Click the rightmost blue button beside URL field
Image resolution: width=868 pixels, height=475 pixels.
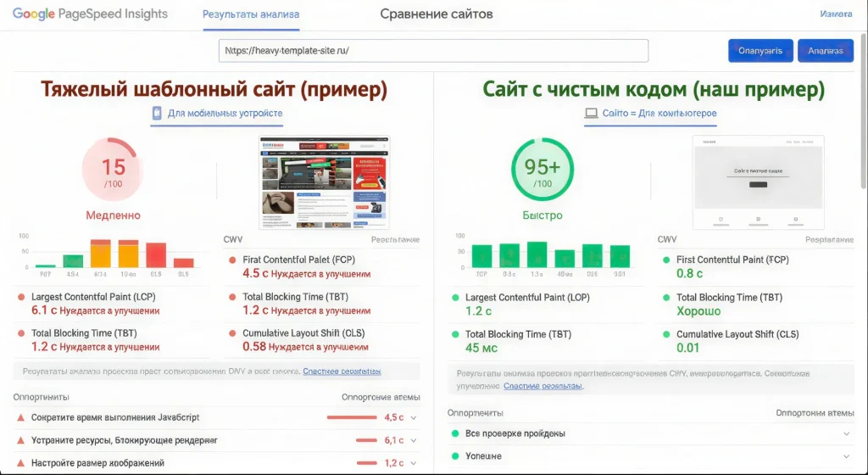(x=826, y=50)
